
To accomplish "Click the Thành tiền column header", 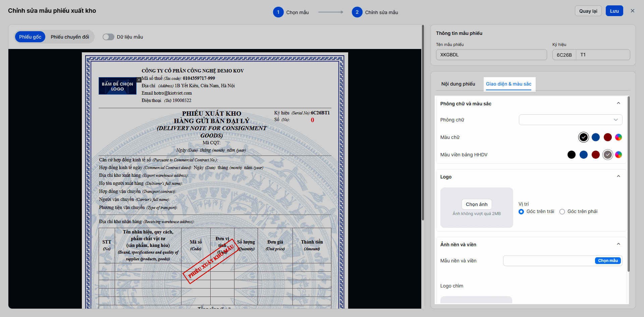I will point(312,245).
